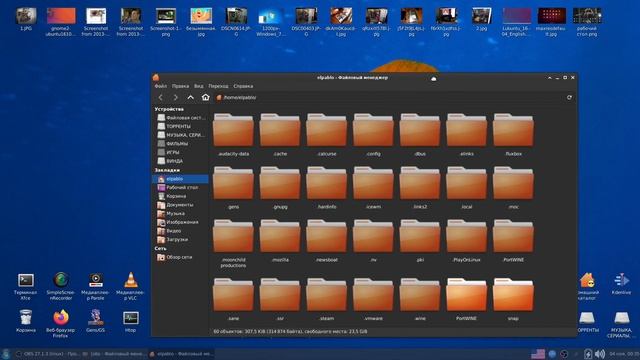Open the Правка menu
This screenshot has width=640, height=360.
point(180,86)
